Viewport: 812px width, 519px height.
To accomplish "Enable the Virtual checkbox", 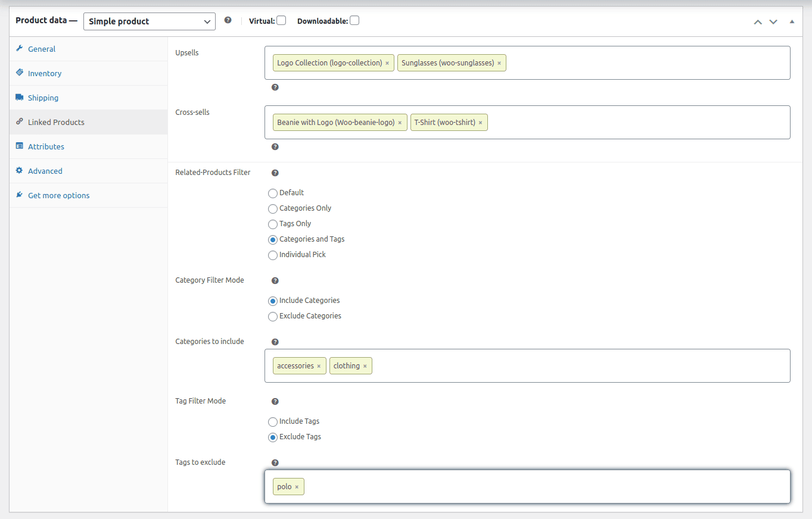I will tap(281, 21).
